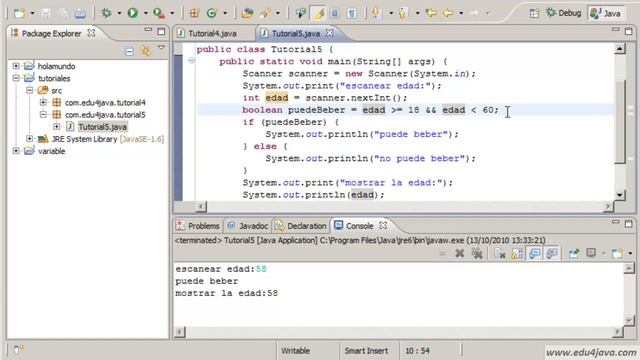Collapse the tutoriales project node
The width and height of the screenshot is (640, 360).
pyautogui.click(x=16, y=78)
